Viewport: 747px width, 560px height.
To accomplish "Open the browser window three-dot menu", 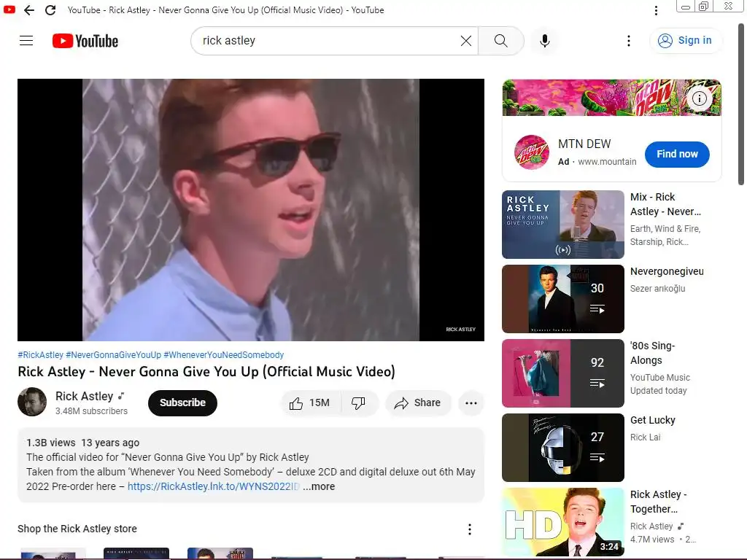I will coord(656,10).
